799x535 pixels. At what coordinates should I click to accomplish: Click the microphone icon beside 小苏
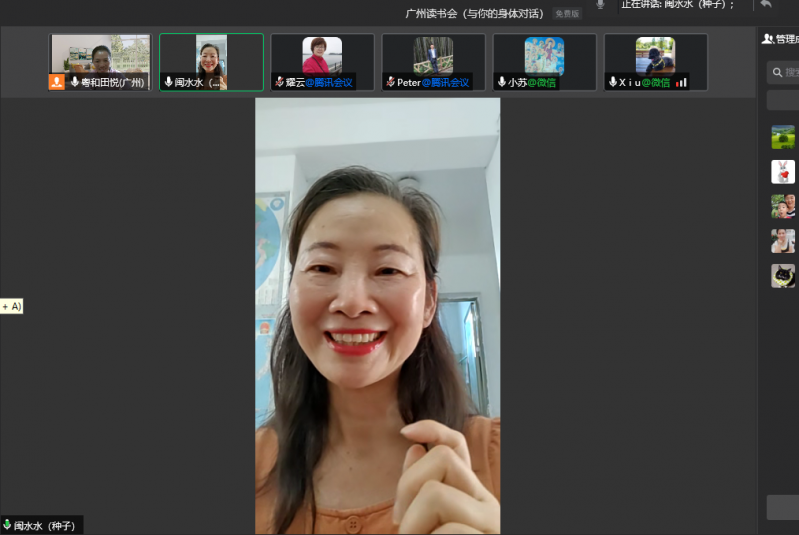pos(502,82)
